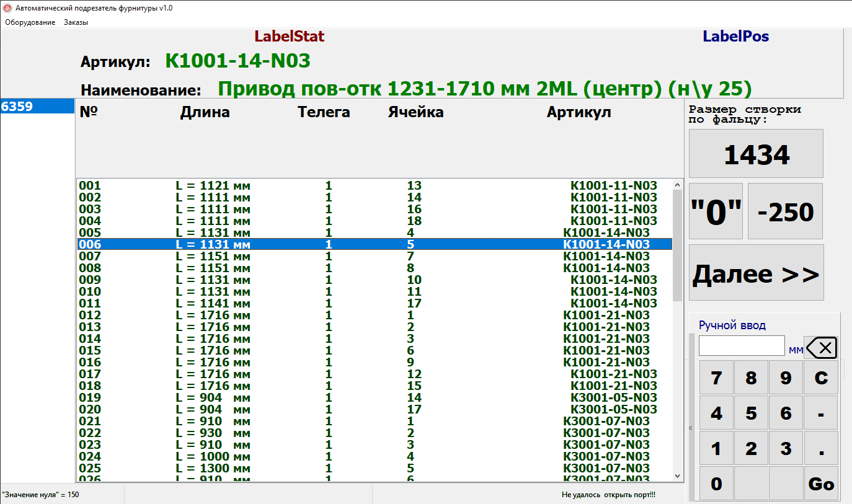The width and height of the screenshot is (852, 504).
Task: Focus the Ручной ввод millimetre input field
Action: pos(742,346)
